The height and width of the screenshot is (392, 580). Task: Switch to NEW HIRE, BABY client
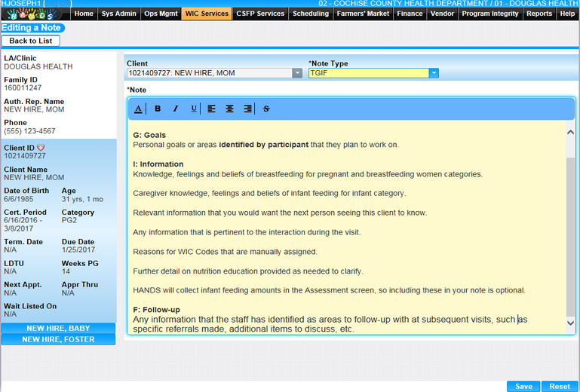click(x=58, y=328)
